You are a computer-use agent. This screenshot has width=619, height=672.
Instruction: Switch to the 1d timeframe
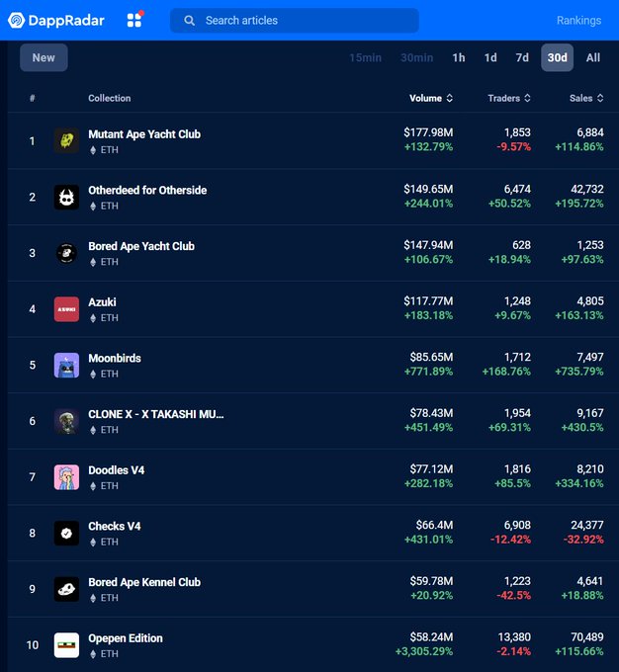click(x=490, y=57)
